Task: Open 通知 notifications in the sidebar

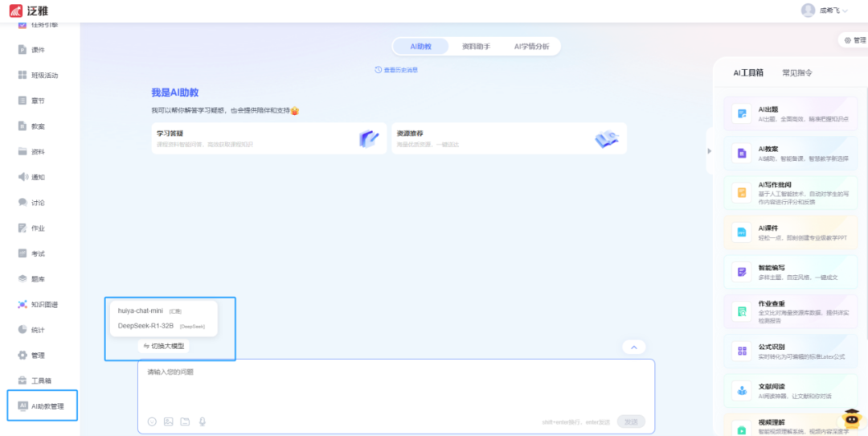Action: [31, 177]
